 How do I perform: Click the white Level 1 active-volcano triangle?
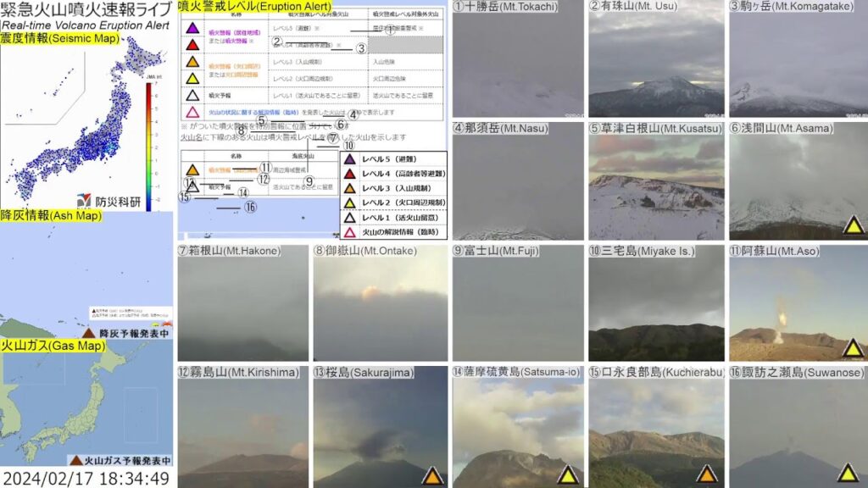click(x=349, y=218)
